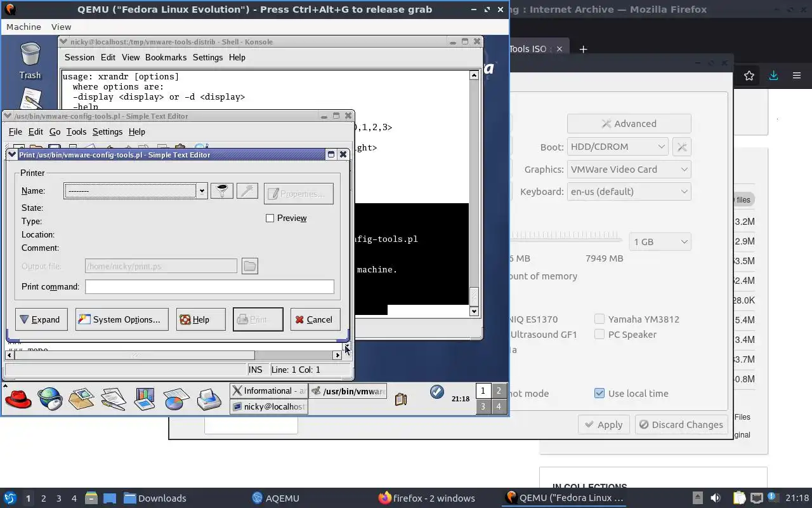
Task: Open the Session menu in Konsole
Action: coord(79,57)
